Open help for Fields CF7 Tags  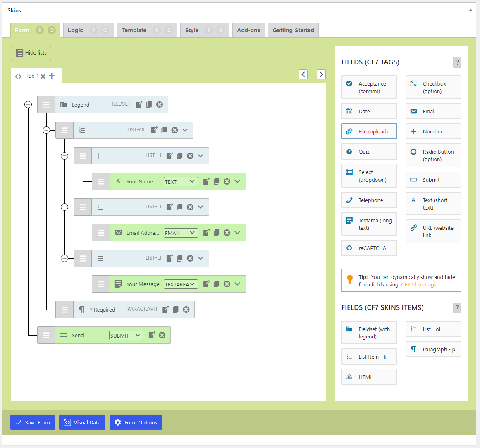point(457,62)
